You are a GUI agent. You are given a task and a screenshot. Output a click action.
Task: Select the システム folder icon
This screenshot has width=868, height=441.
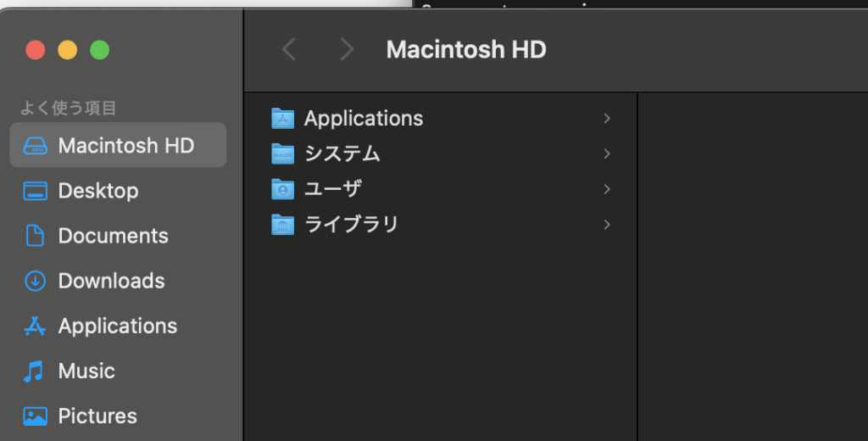coord(282,154)
